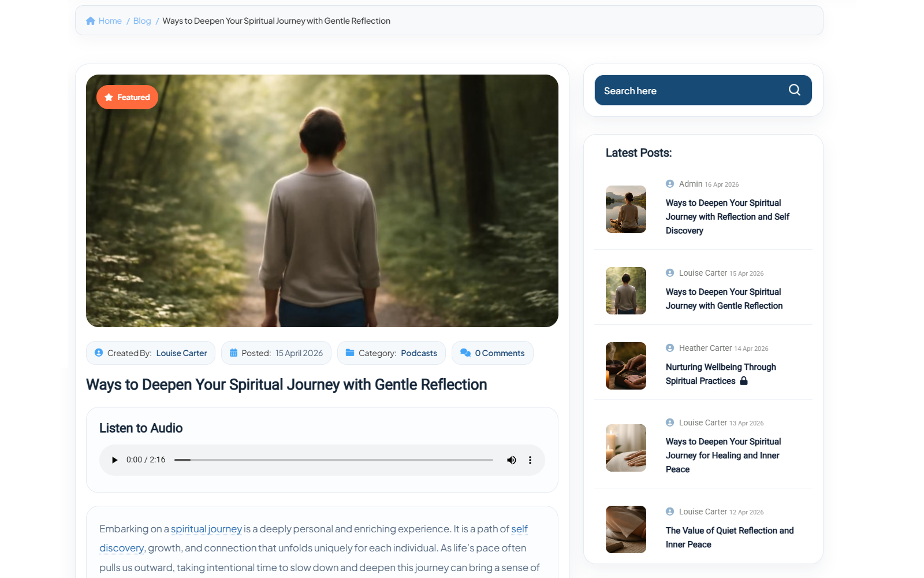
Task: Click the comments speech-bubble icon
Action: coord(465,353)
